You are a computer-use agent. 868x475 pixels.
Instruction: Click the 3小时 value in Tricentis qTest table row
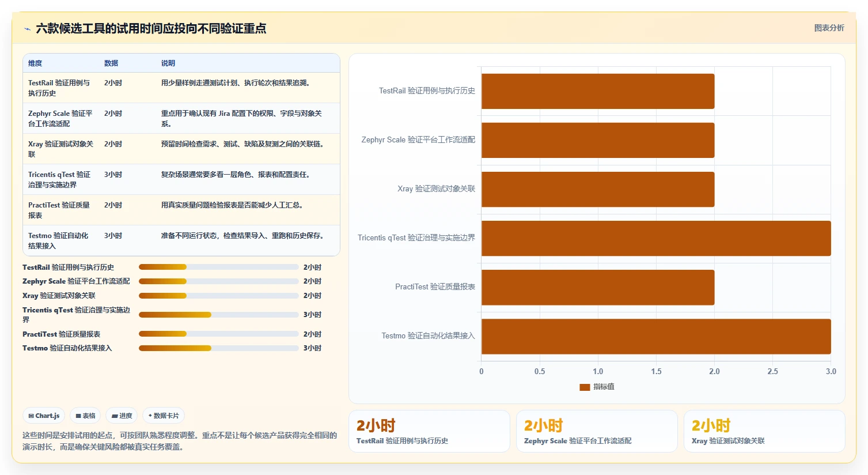pyautogui.click(x=113, y=175)
